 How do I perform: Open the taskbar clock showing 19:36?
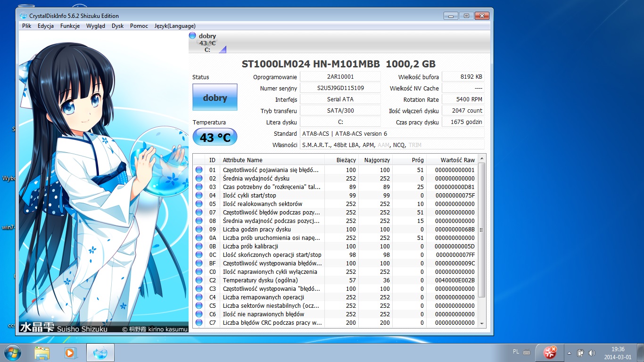[x=618, y=353]
